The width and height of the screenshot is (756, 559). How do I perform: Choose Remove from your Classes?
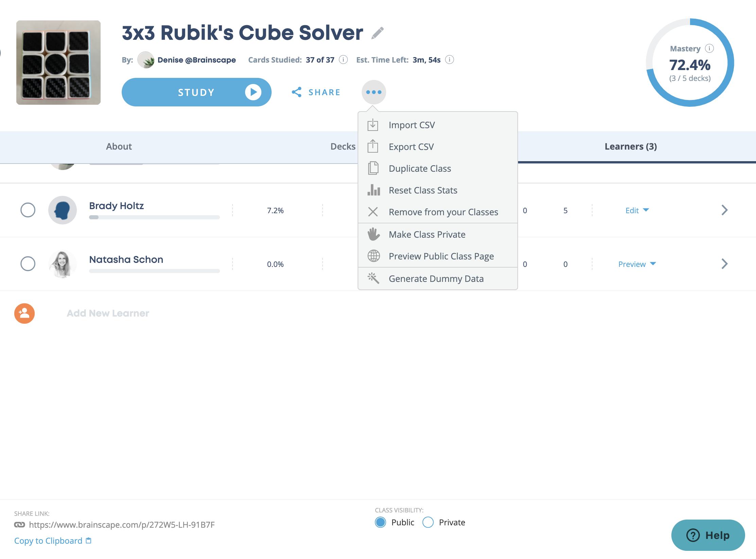(x=438, y=212)
